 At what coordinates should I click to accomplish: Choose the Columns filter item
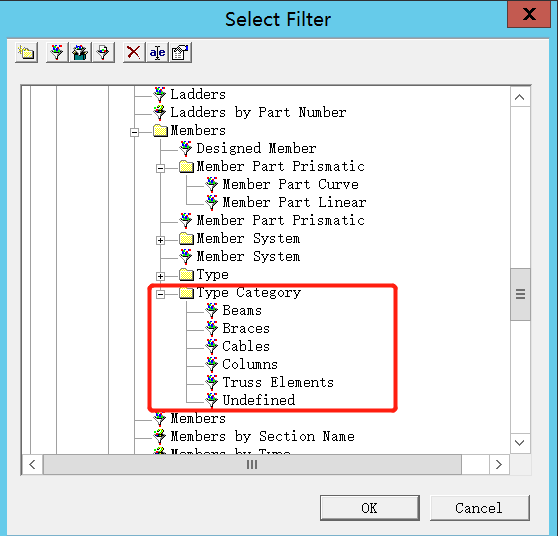(250, 364)
